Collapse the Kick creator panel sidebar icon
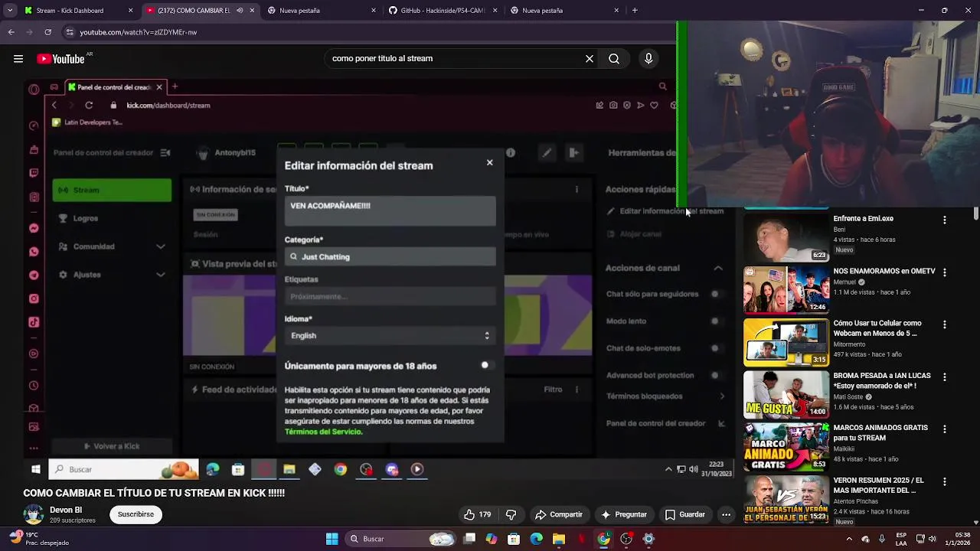980x551 pixels. 165,153
